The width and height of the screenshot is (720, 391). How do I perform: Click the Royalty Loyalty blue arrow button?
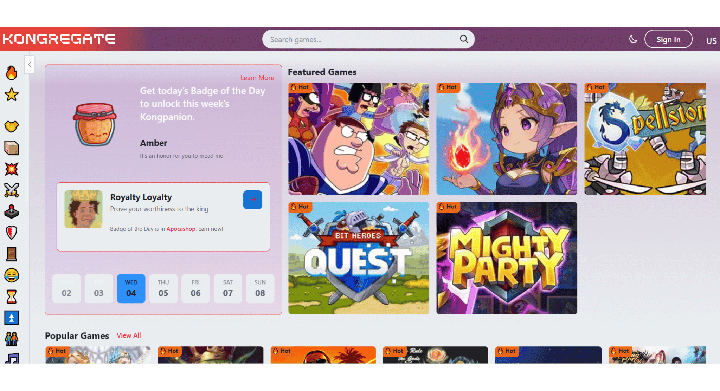(253, 200)
